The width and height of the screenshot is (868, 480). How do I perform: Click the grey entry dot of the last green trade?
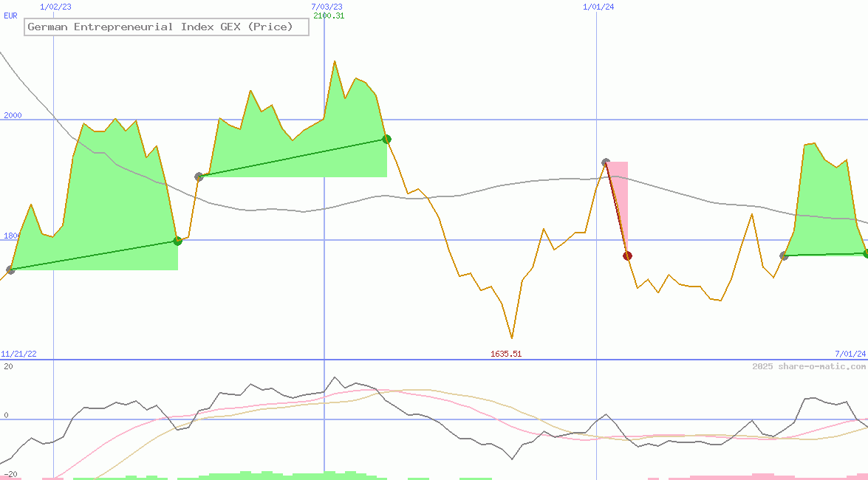pos(784,256)
